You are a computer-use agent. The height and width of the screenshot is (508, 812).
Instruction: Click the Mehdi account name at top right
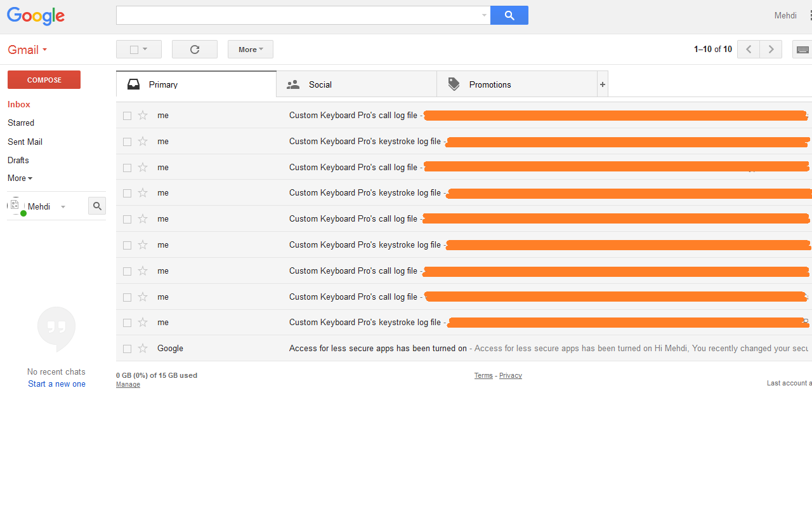(785, 15)
